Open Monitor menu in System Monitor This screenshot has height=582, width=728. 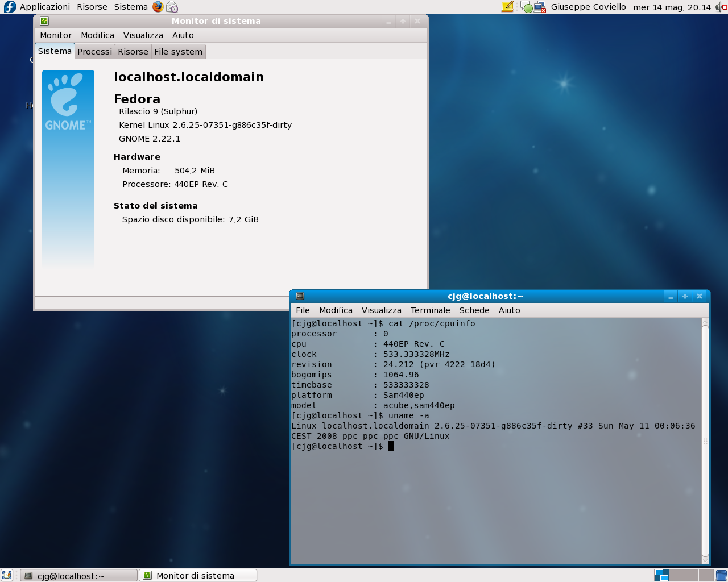[x=56, y=35]
